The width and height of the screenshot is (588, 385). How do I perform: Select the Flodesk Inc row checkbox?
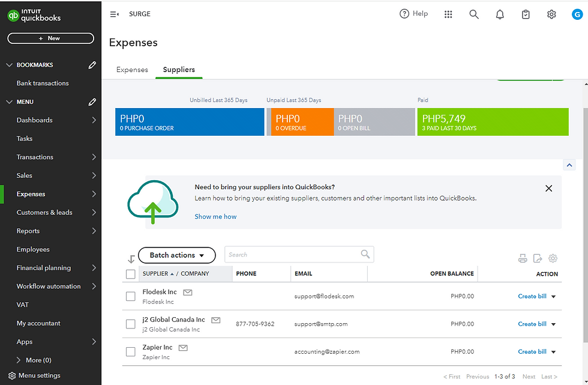[x=131, y=297]
